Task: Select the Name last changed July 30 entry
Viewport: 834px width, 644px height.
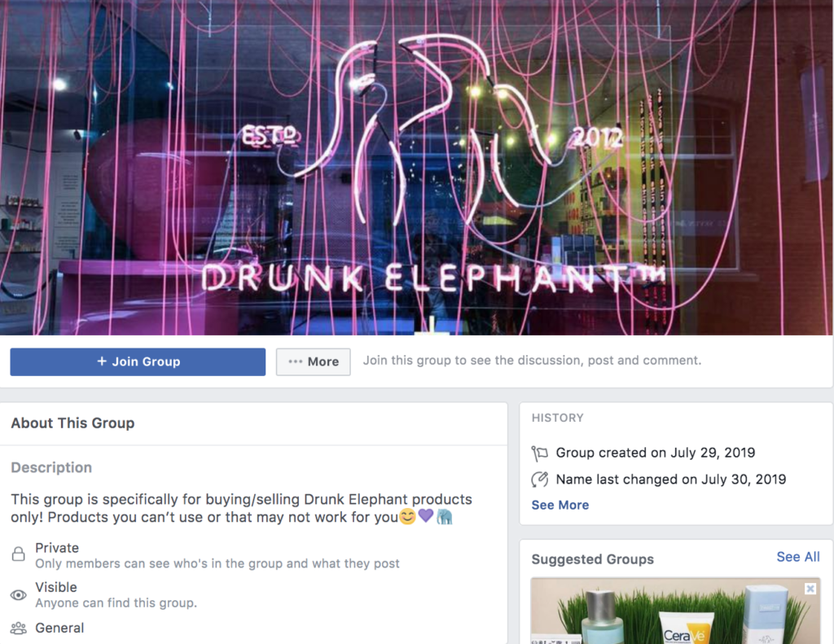Action: (x=671, y=480)
